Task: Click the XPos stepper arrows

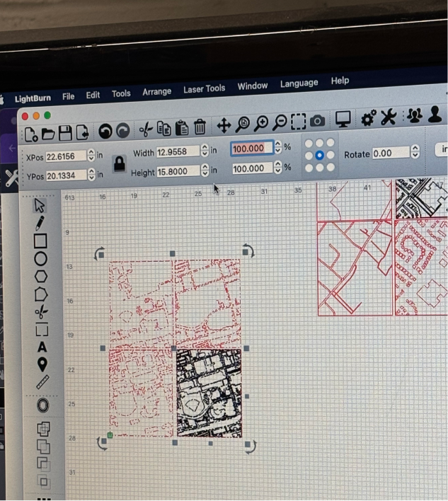Action: click(x=91, y=155)
